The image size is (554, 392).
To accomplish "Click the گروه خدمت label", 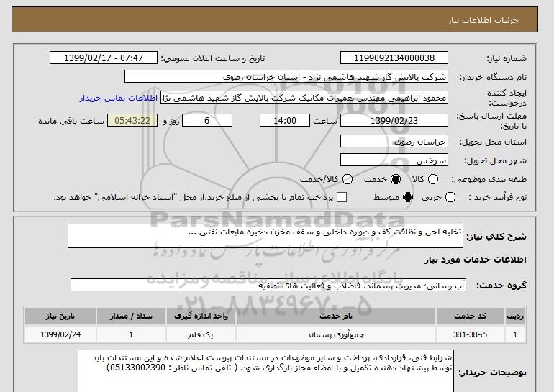I will click(x=501, y=286).
